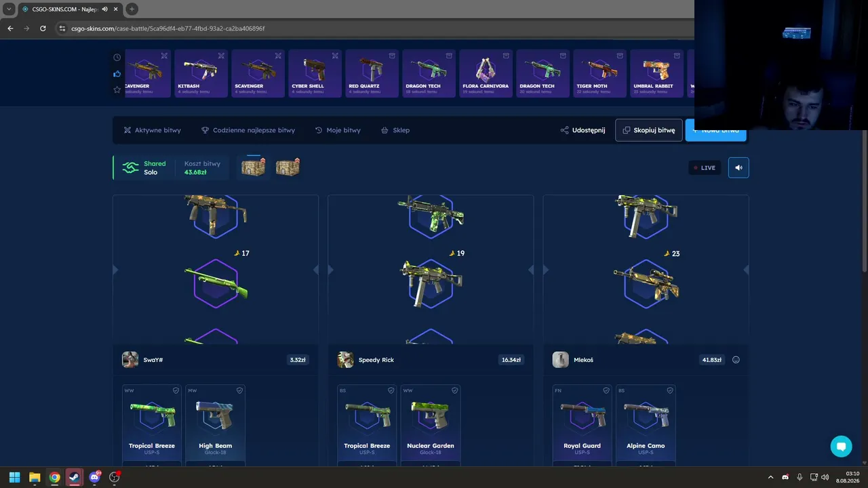
Task: Open the browser tab search dropdown
Action: point(9,9)
